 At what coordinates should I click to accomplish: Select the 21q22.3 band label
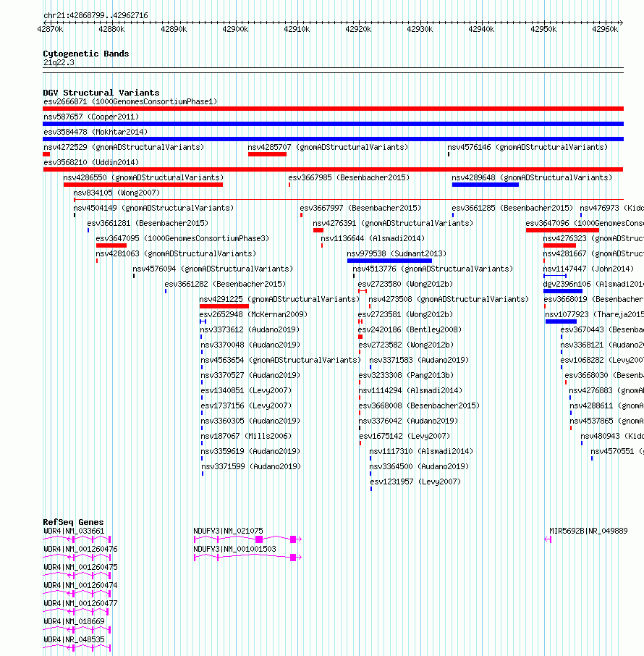(59, 62)
